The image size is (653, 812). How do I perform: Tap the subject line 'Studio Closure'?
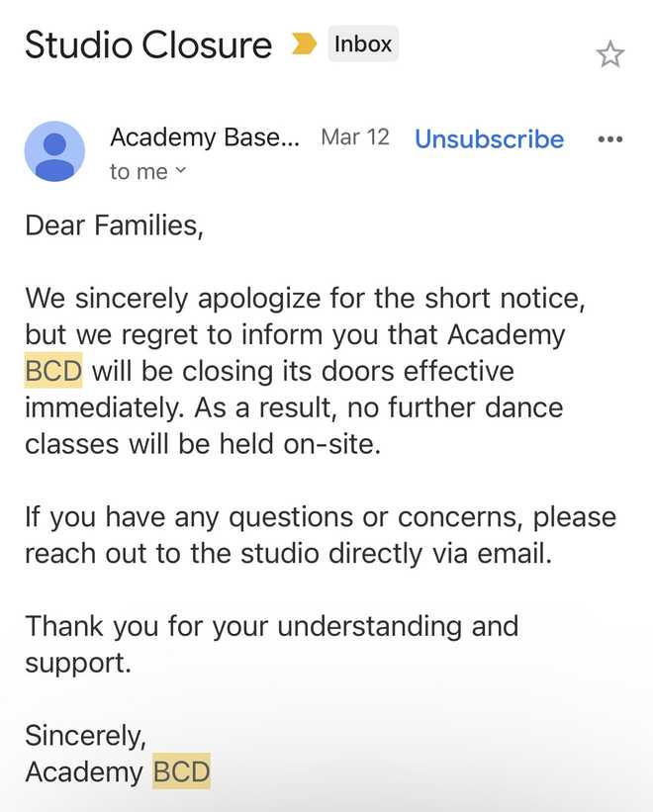point(148,44)
